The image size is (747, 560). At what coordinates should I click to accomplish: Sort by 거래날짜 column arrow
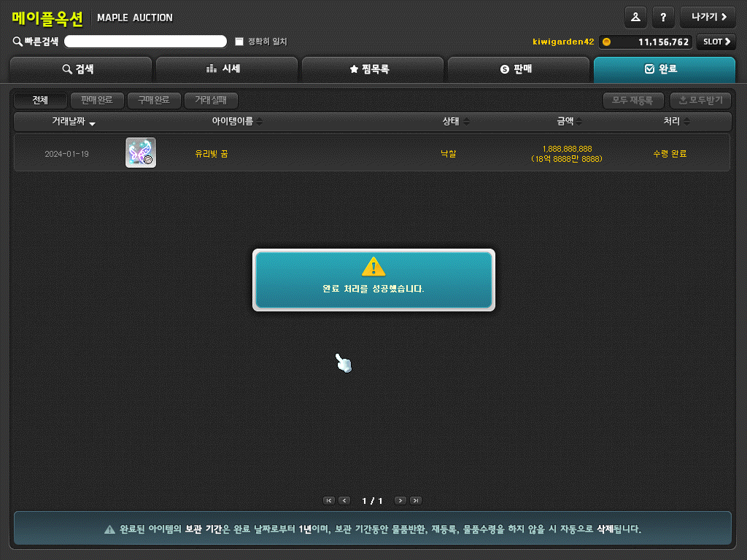pyautogui.click(x=93, y=124)
